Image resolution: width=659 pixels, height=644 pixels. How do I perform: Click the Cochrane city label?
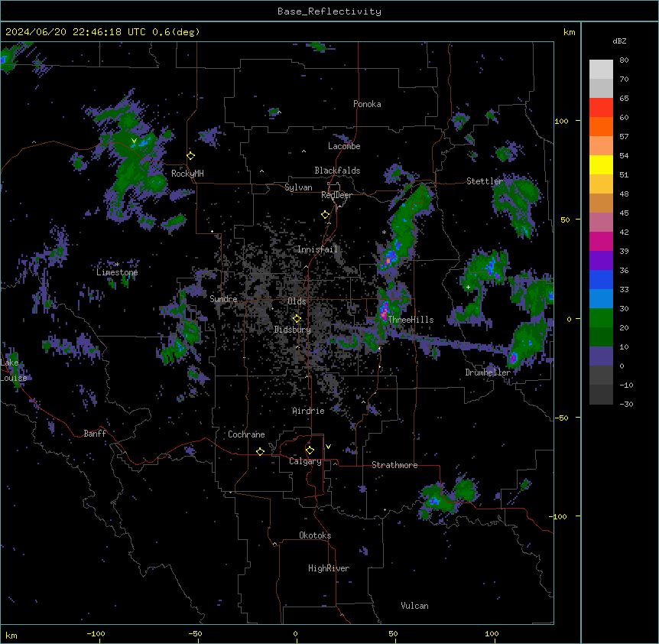point(246,434)
